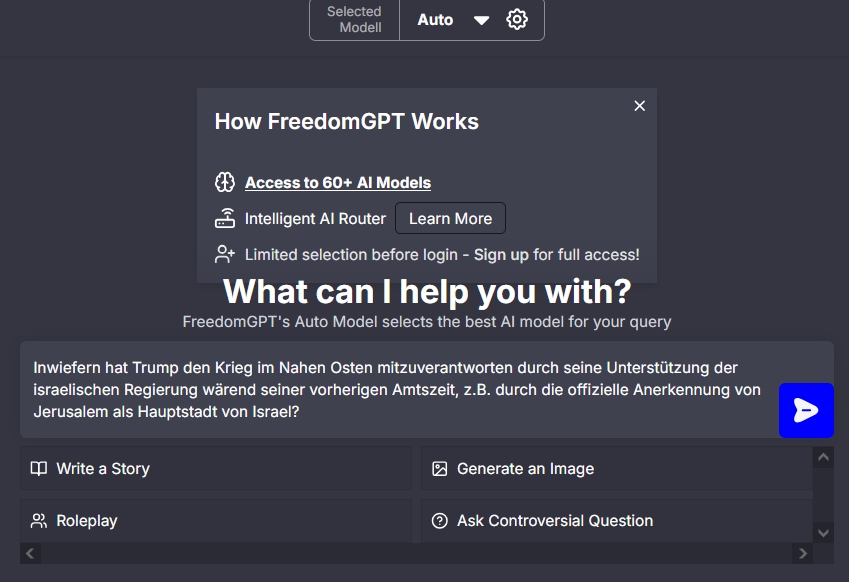The image size is (849, 582).
Task: Open the model settings gear icon
Action: click(x=517, y=20)
